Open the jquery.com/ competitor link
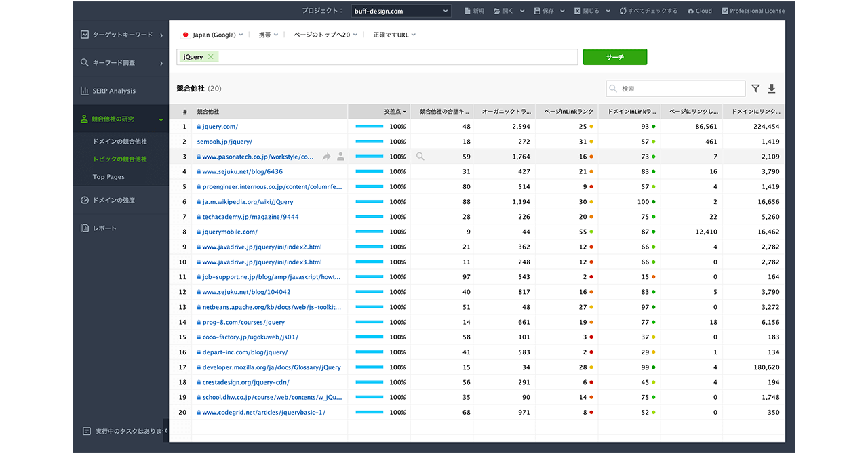868x454 pixels. [220, 127]
